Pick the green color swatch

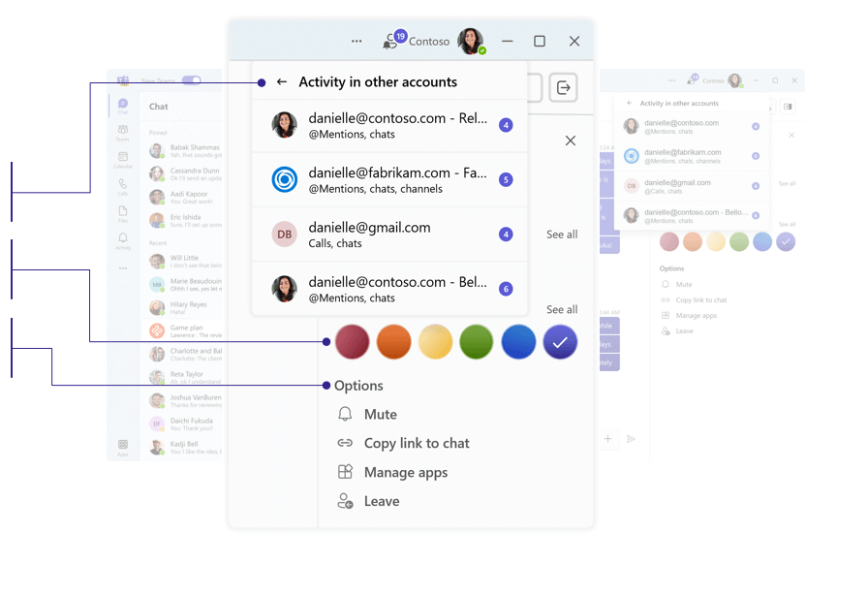pyautogui.click(x=477, y=342)
